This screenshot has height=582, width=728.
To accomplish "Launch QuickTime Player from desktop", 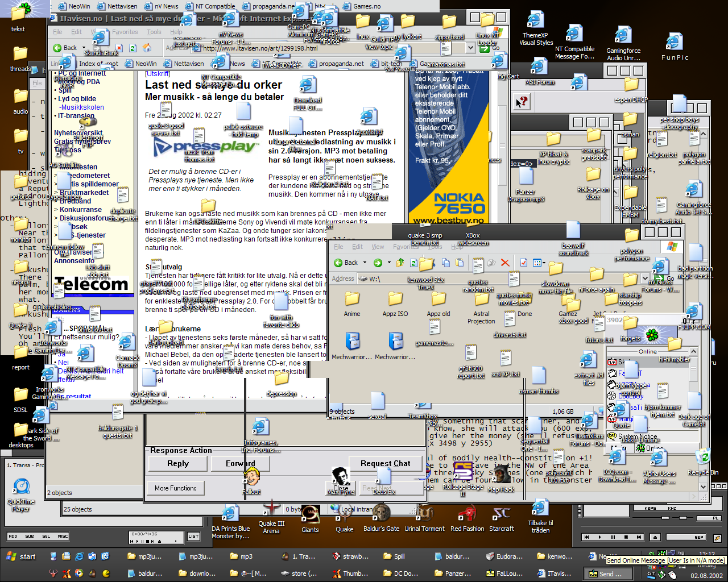I will coord(21,494).
